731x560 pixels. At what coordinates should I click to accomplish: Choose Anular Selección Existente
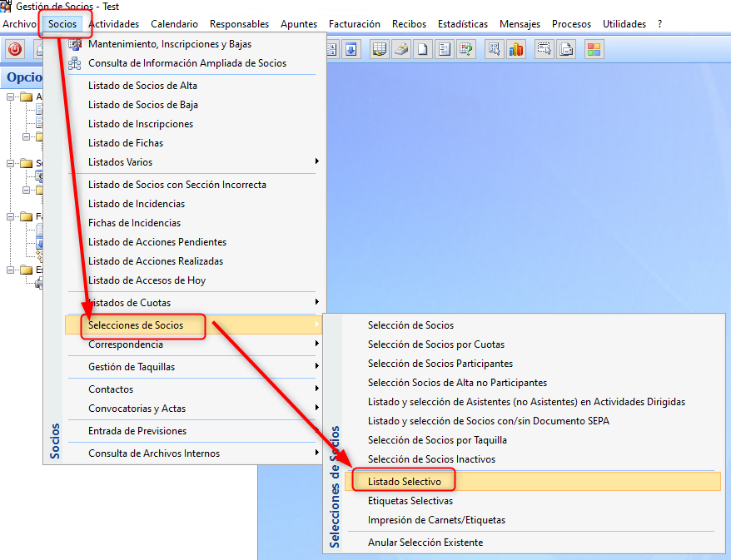[x=425, y=543]
